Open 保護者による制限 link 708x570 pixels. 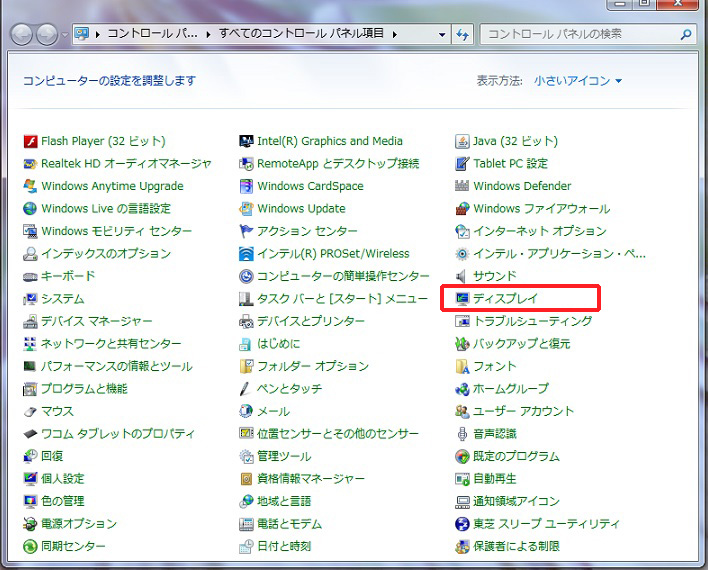tap(517, 547)
